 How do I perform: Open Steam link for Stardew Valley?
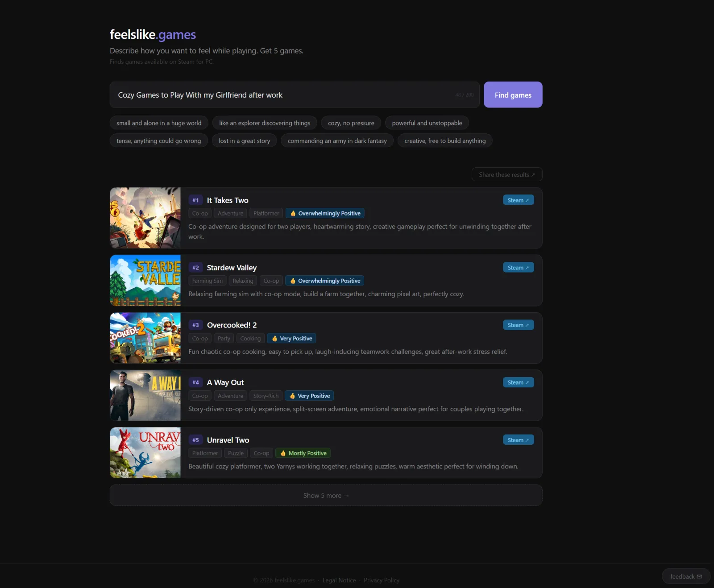(x=518, y=267)
